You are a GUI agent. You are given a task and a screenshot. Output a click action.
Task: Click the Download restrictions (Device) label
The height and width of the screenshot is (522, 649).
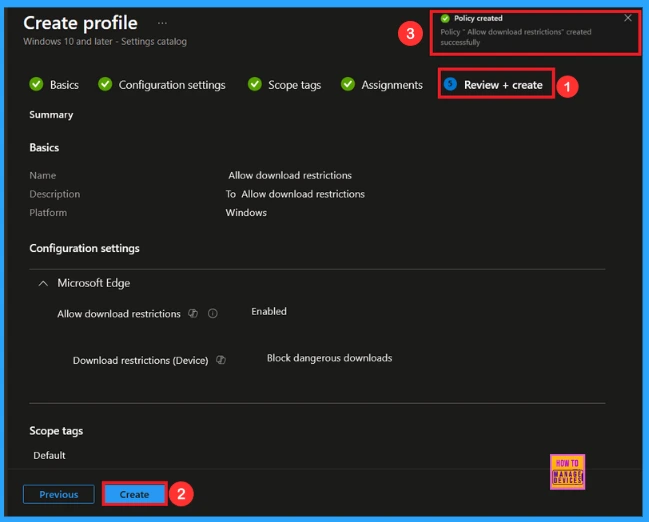140,361
